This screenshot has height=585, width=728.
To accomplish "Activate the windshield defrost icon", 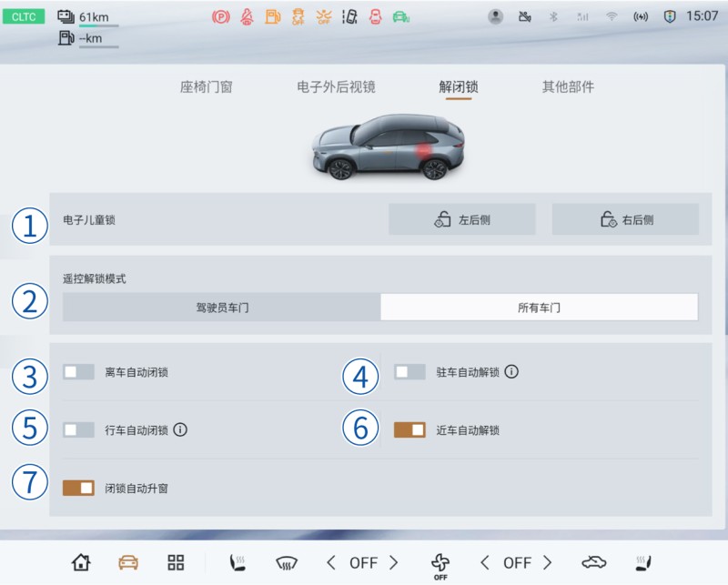I will [x=287, y=563].
